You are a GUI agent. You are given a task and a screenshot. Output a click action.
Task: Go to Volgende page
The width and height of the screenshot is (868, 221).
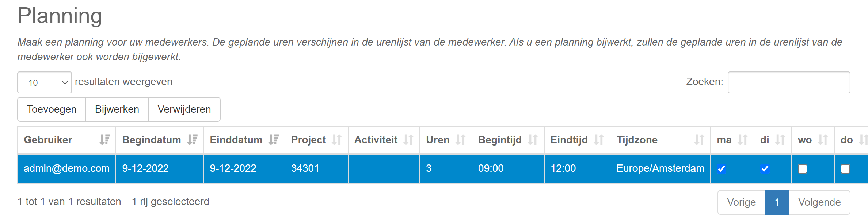(819, 202)
